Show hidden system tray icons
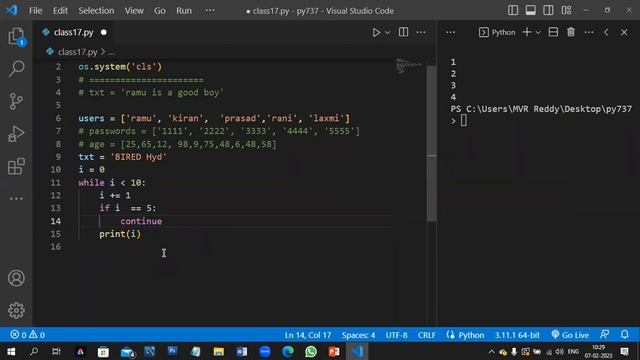The width and height of the screenshot is (640, 360). 491,352
